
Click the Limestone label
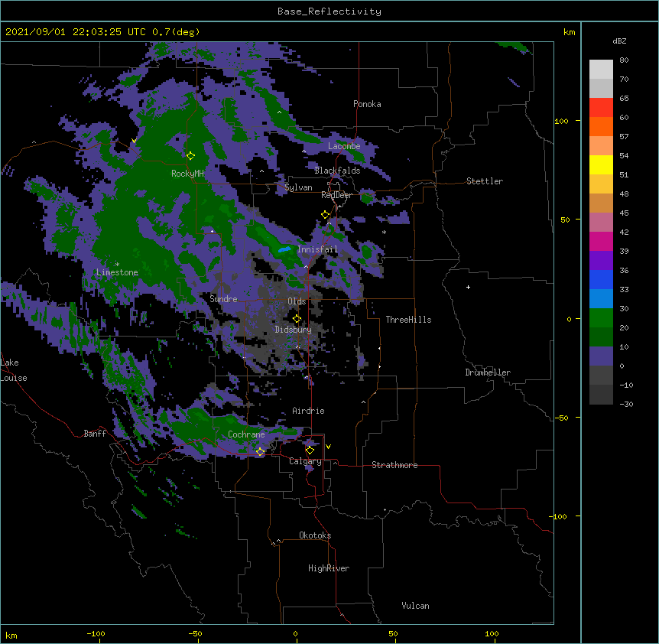[117, 272]
